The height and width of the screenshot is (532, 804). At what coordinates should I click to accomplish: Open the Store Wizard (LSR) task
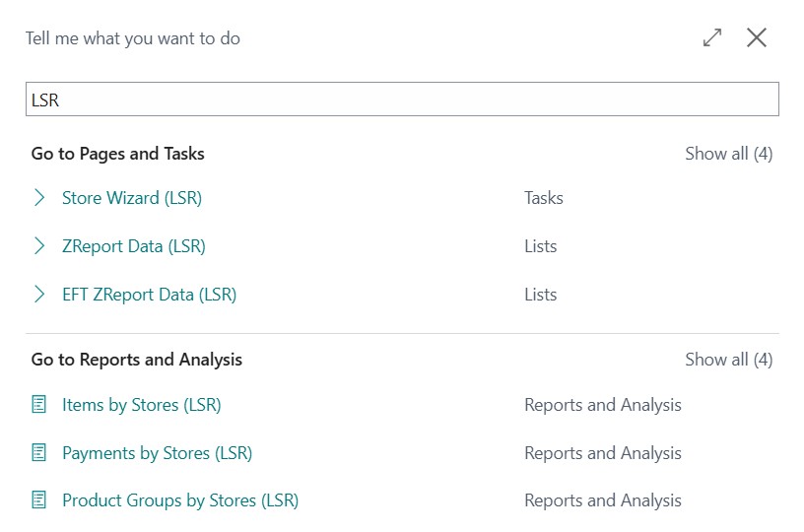pyautogui.click(x=132, y=198)
